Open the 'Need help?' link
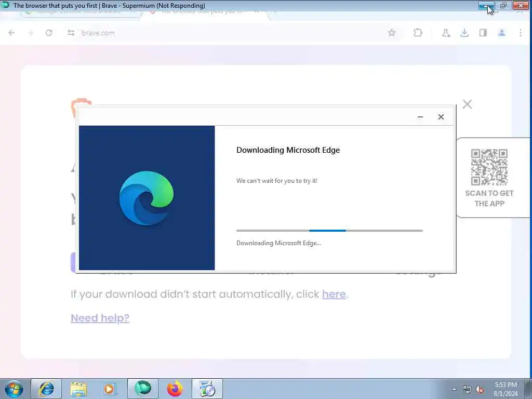Screen dimensions: 532x399 [x=100, y=318]
